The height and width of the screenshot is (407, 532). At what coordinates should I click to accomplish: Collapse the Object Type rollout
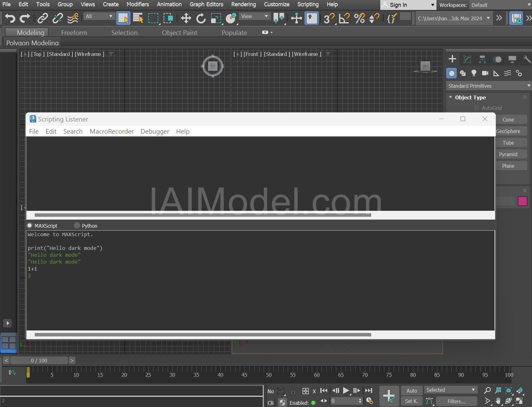tap(451, 97)
